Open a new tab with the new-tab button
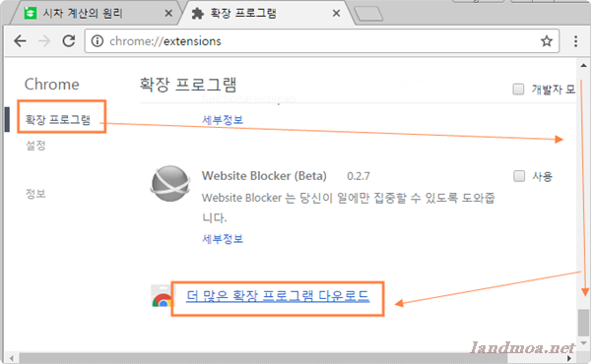This screenshot has width=591, height=364. click(x=368, y=14)
